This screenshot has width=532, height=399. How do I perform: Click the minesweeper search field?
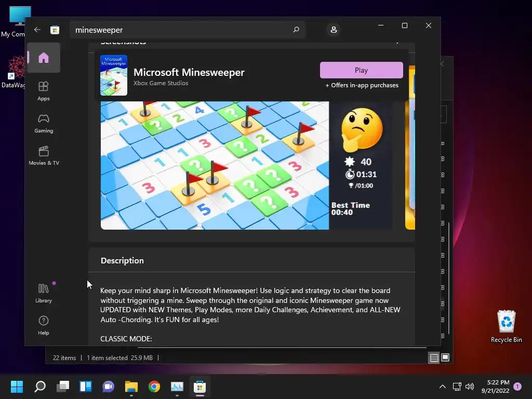pos(187,30)
